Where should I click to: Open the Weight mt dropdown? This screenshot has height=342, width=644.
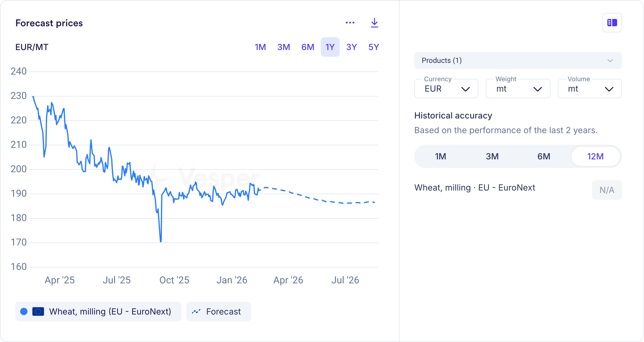[x=518, y=89]
